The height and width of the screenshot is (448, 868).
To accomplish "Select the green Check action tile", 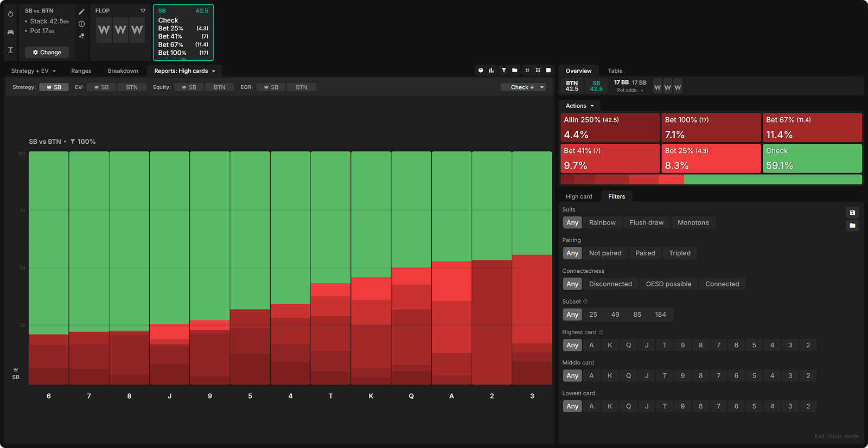I will tap(812, 158).
